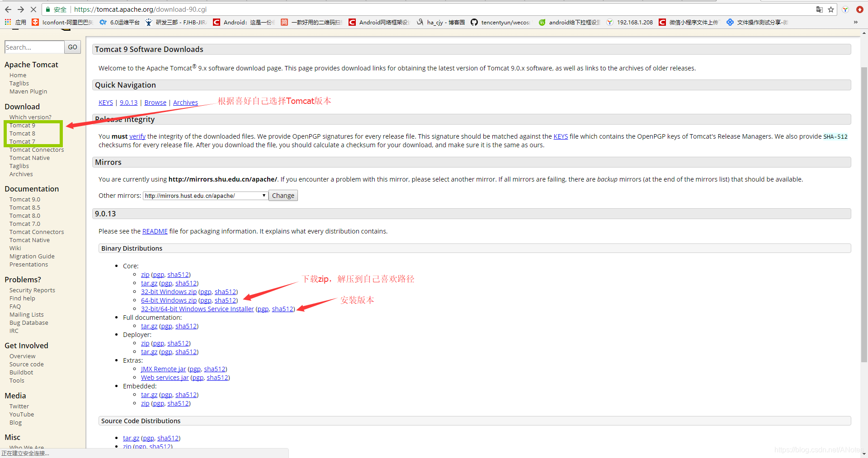The image size is (868, 458).
Task: Open Security Reports in sidebar
Action: tap(32, 290)
